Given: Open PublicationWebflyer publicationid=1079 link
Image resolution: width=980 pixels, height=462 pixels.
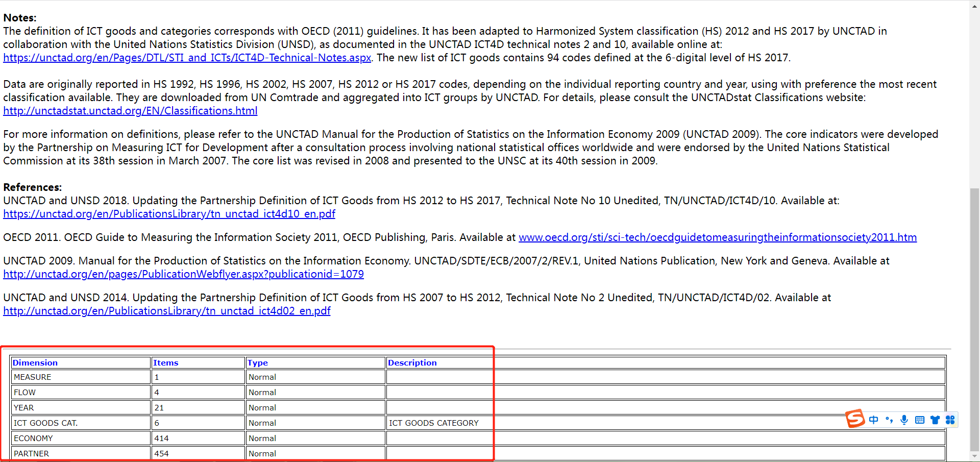Looking at the screenshot, I should click(183, 274).
